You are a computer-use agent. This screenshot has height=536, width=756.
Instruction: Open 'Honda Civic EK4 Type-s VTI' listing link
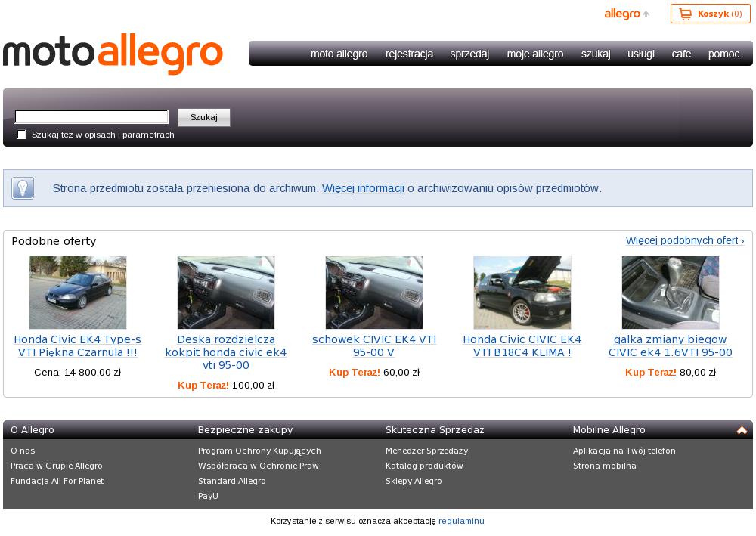click(x=78, y=346)
